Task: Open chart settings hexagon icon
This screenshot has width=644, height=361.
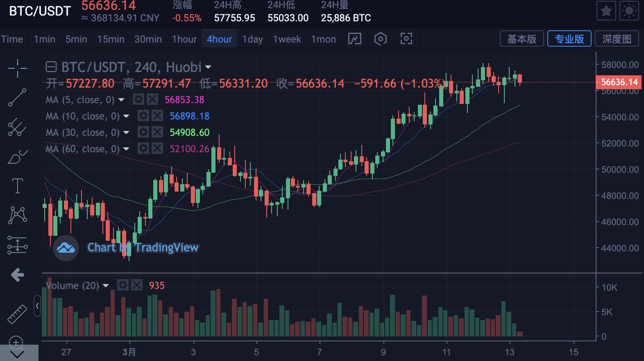Action: coord(381,39)
